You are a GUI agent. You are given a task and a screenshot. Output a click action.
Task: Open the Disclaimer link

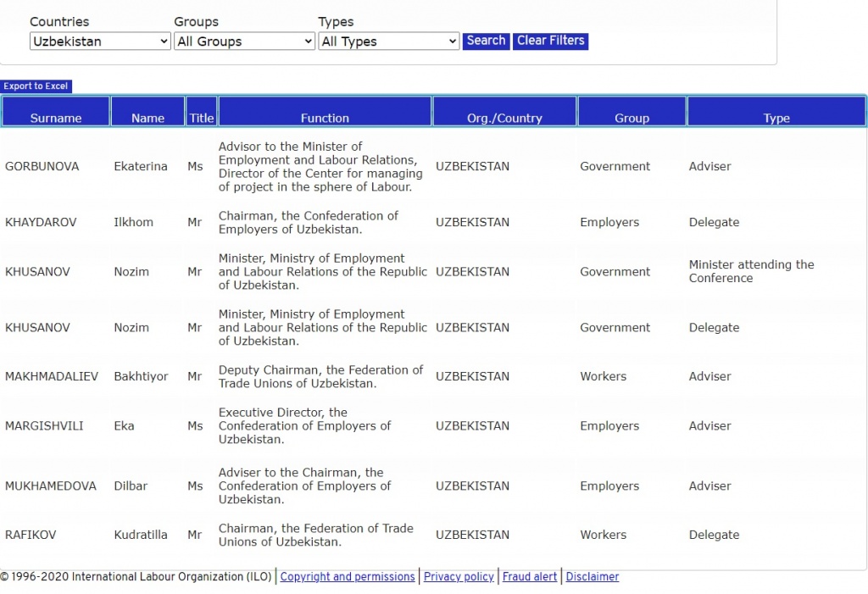593,577
